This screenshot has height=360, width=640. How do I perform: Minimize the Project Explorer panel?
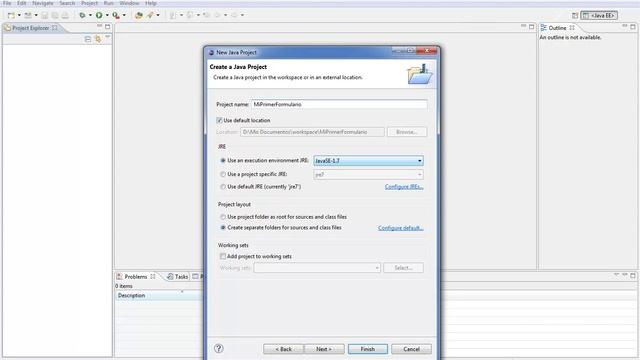pos(99,26)
